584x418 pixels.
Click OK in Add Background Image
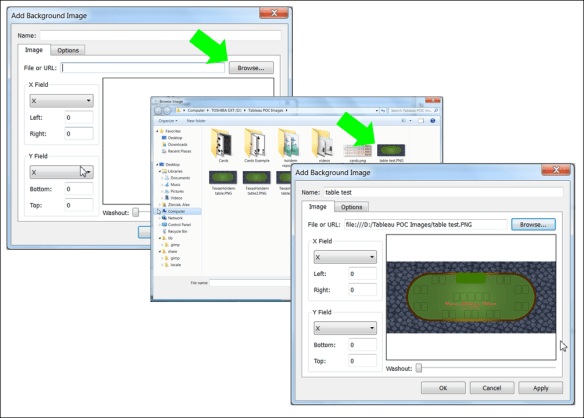point(443,388)
